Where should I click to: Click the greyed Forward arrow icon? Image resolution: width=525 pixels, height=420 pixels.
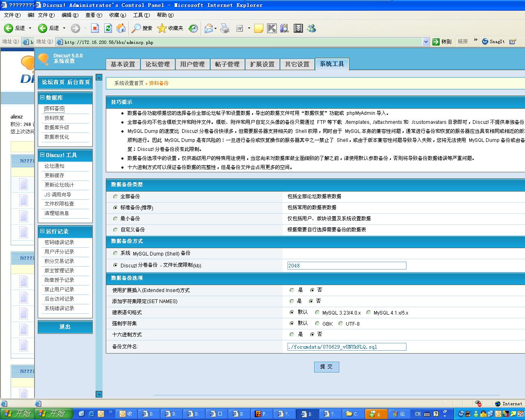[x=75, y=28]
